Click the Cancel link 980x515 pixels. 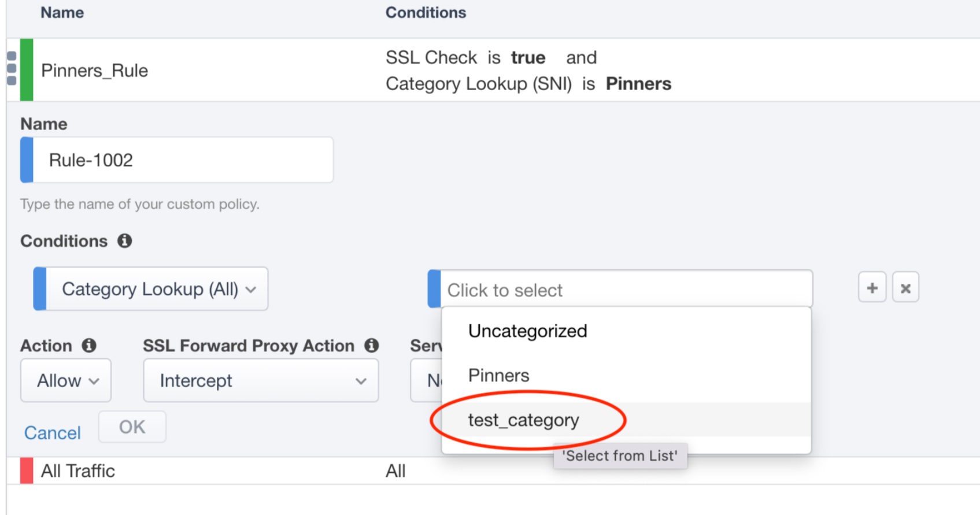(52, 432)
